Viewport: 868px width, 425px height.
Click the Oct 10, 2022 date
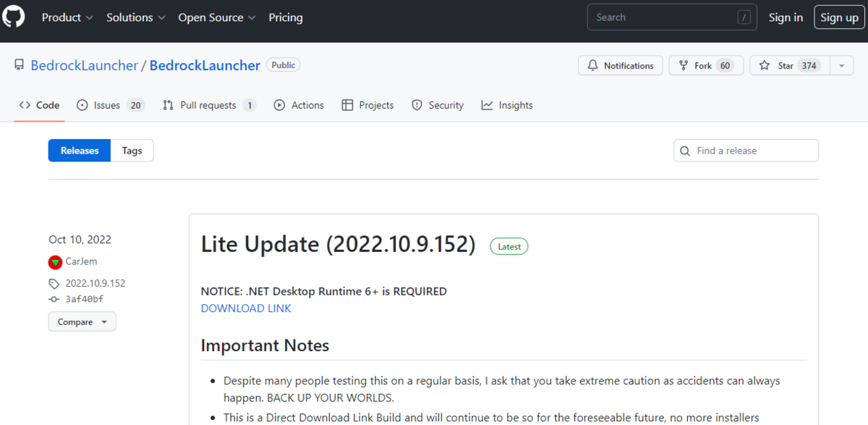pos(80,240)
